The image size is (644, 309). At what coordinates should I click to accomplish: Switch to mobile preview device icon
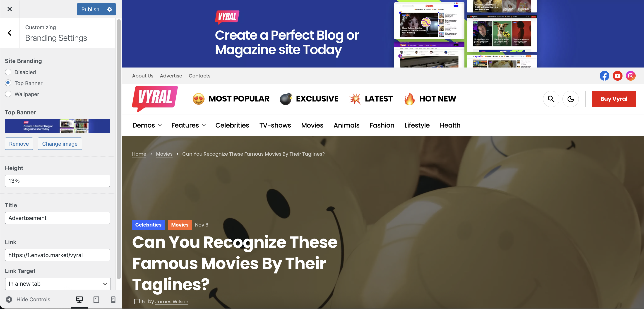113,299
